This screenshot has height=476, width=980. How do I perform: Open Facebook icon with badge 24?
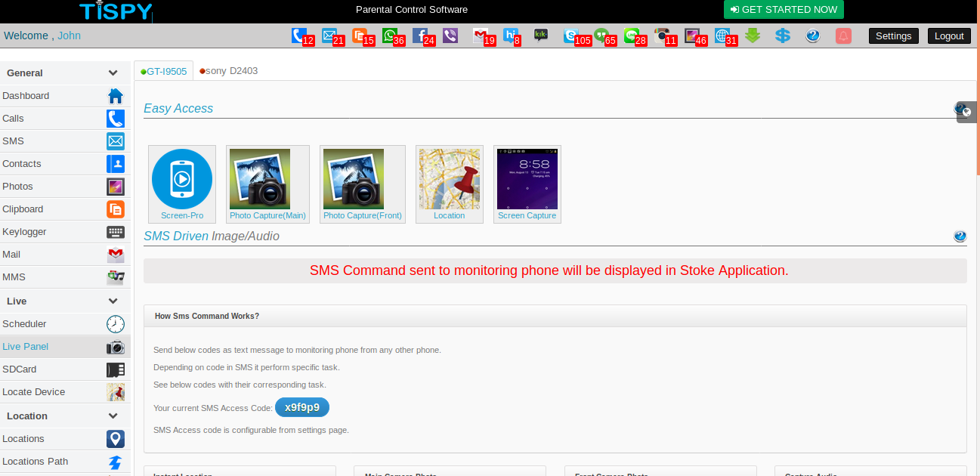pyautogui.click(x=420, y=36)
